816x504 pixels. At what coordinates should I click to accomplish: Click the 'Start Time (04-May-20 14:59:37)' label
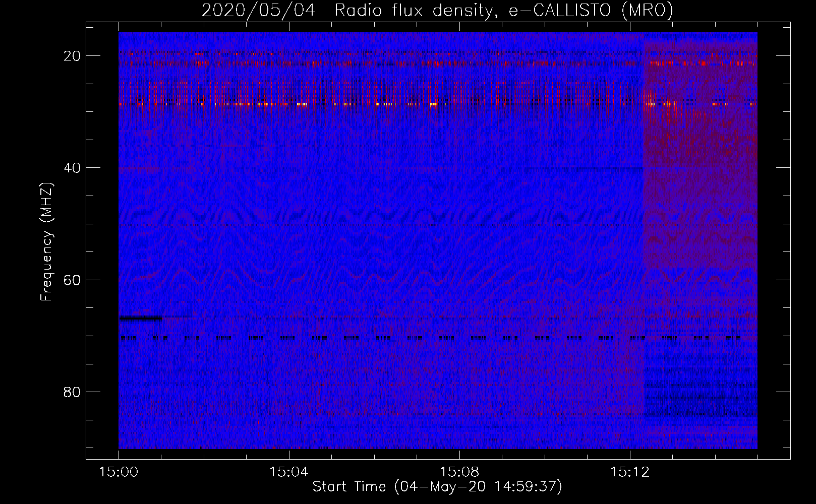(437, 487)
